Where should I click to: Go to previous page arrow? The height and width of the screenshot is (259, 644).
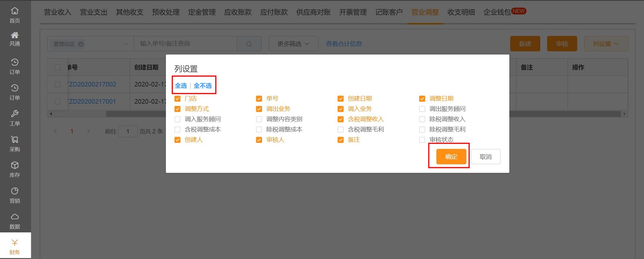click(x=55, y=131)
